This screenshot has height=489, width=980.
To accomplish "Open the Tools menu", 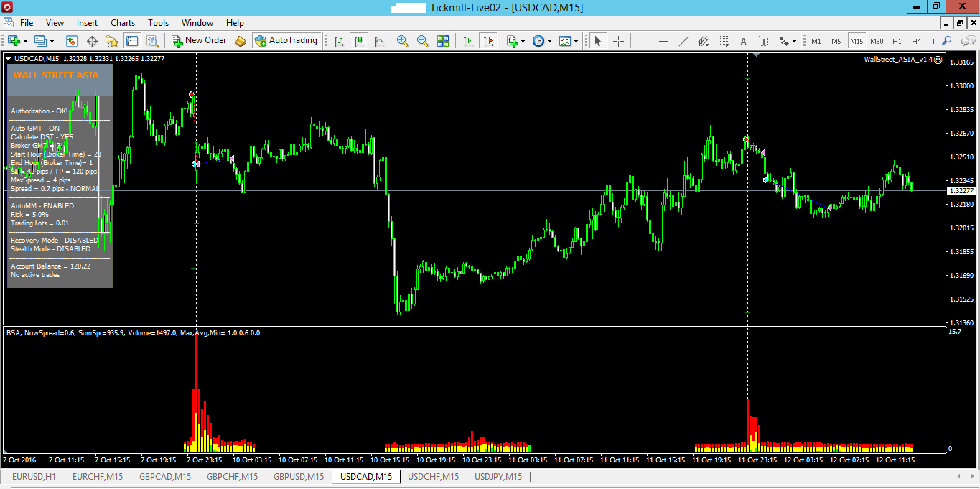I will (x=159, y=23).
